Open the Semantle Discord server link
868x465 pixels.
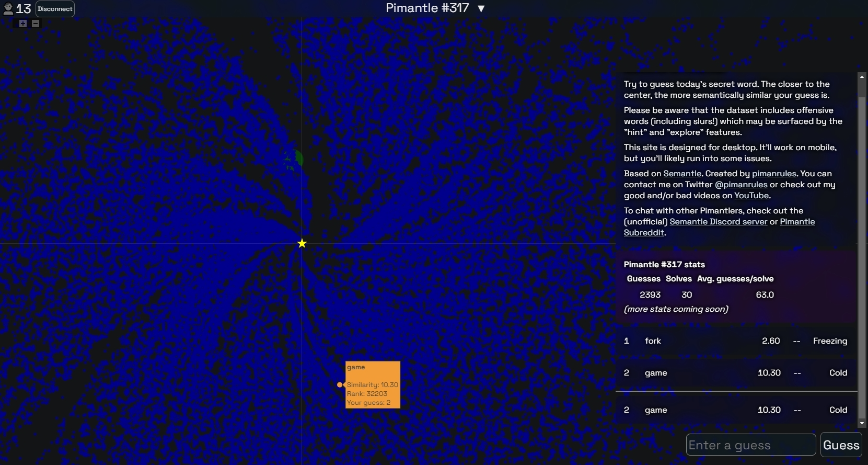click(x=718, y=222)
